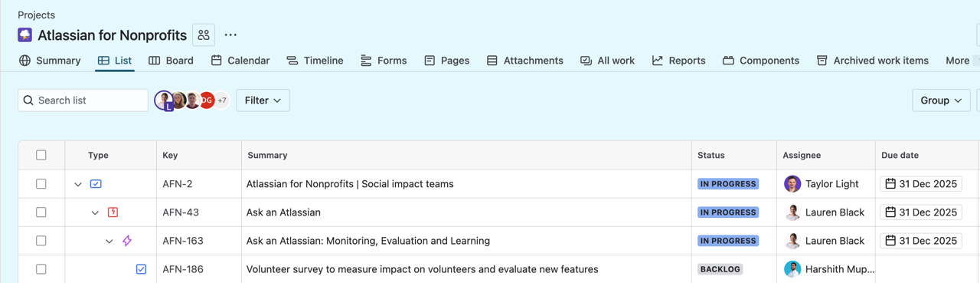Click Harshith's avatar in AFN-186 row

(792, 269)
